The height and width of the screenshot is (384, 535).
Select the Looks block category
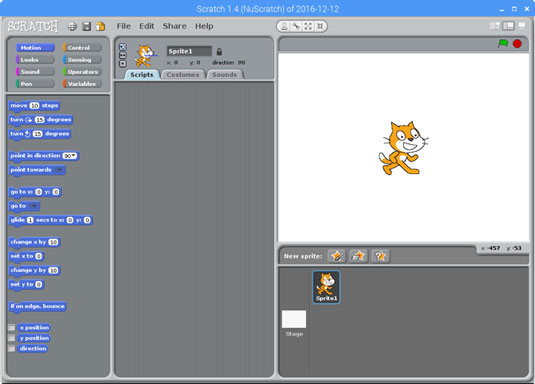pos(35,60)
